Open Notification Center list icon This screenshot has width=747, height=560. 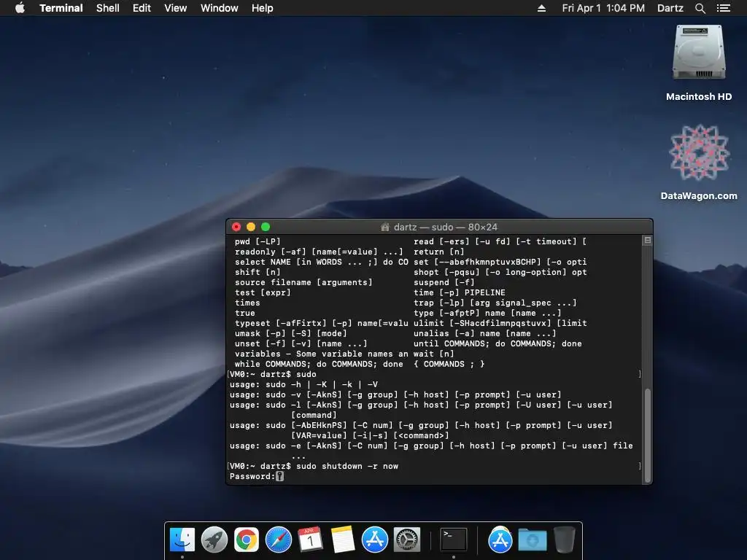click(723, 8)
